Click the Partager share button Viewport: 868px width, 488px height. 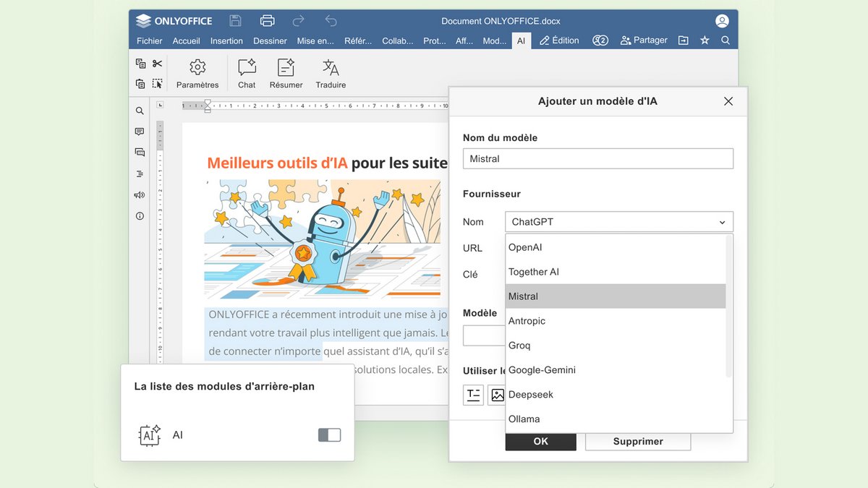coord(644,40)
